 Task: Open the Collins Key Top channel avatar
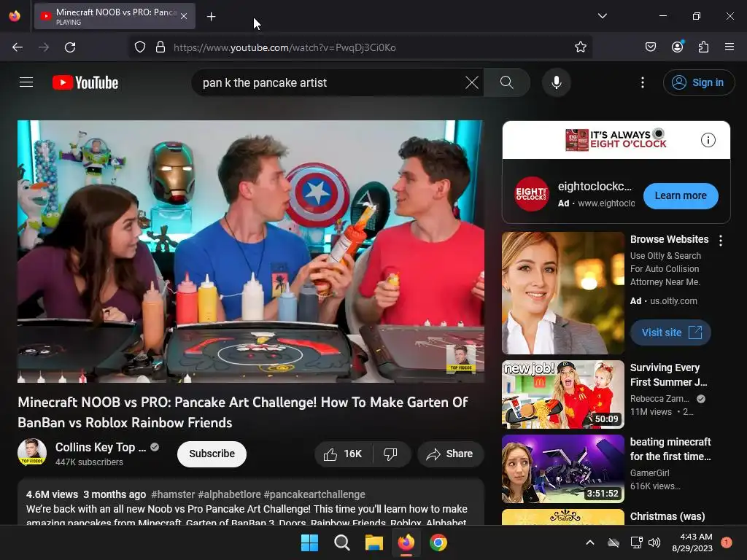click(32, 452)
